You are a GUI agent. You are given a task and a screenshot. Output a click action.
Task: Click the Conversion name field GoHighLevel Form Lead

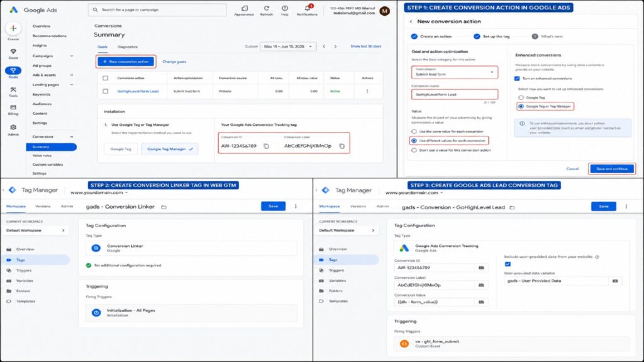pos(454,94)
